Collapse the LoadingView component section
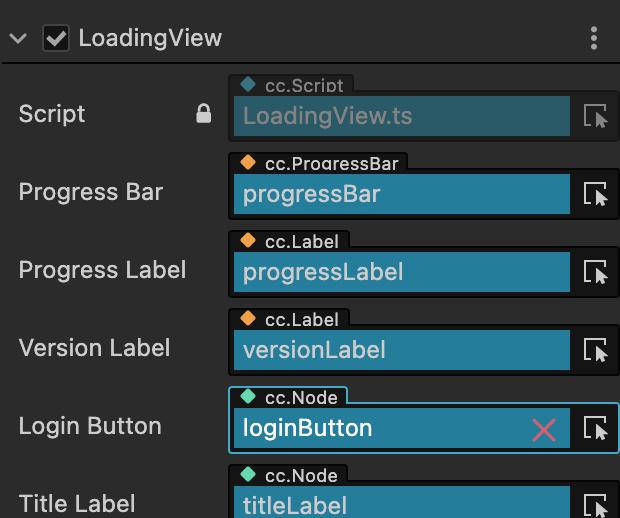Viewport: 620px width, 518px height. (x=18, y=39)
